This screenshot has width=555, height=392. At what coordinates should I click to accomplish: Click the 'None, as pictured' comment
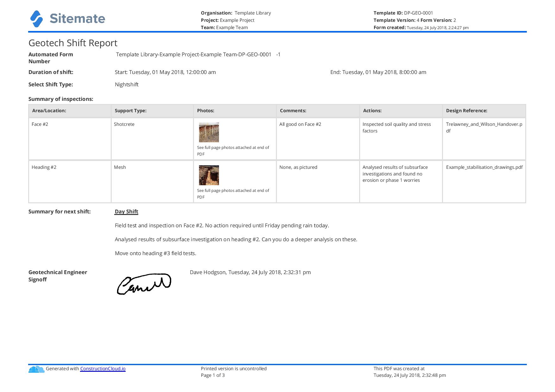click(298, 167)
